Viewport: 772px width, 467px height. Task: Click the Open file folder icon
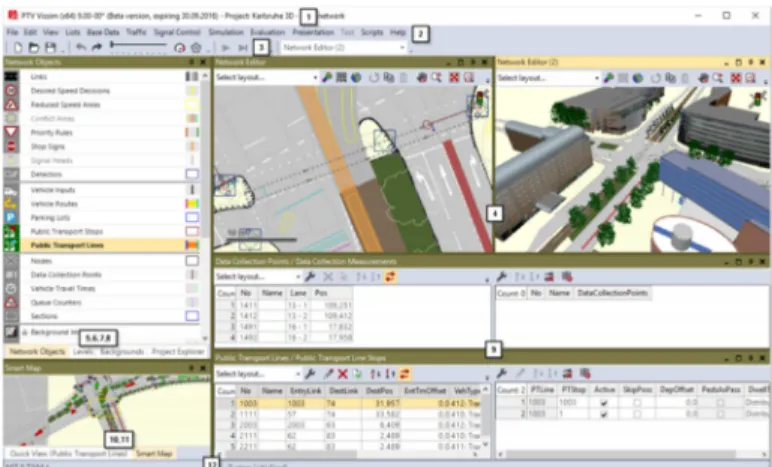(x=33, y=48)
